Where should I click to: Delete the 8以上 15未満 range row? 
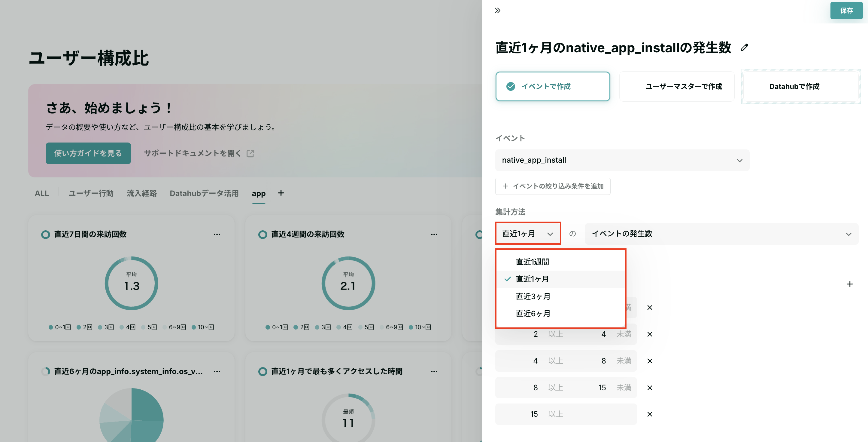click(650, 387)
